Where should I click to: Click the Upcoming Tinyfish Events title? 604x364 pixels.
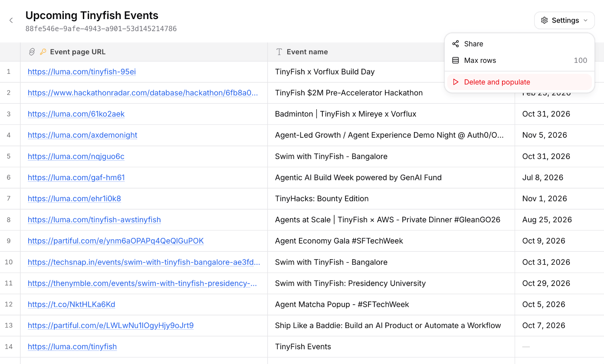point(92,16)
